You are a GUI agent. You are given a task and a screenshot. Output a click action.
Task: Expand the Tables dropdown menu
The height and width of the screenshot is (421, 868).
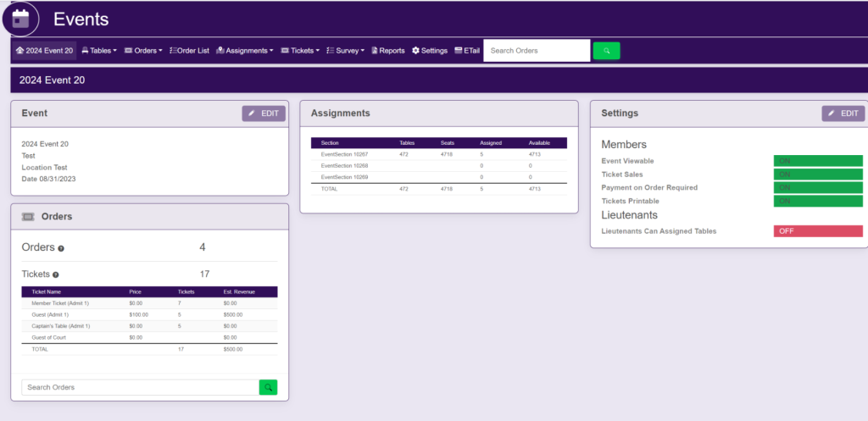pyautogui.click(x=99, y=51)
